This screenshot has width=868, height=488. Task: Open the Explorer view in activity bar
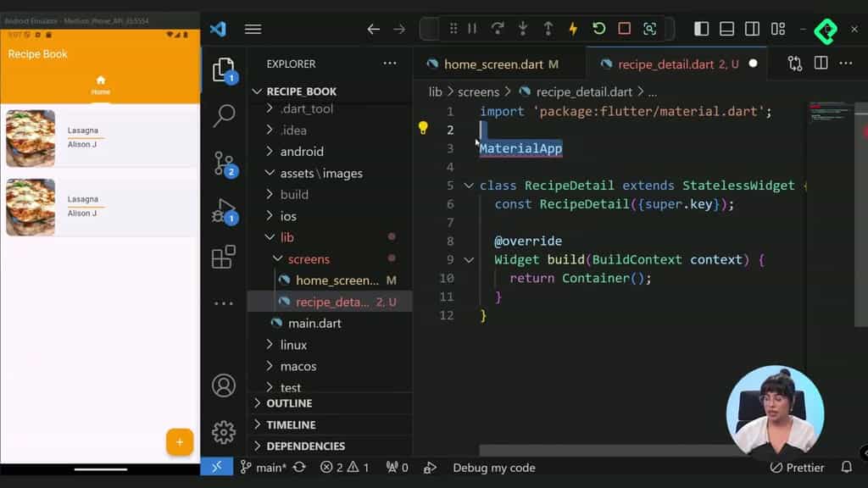click(x=224, y=71)
